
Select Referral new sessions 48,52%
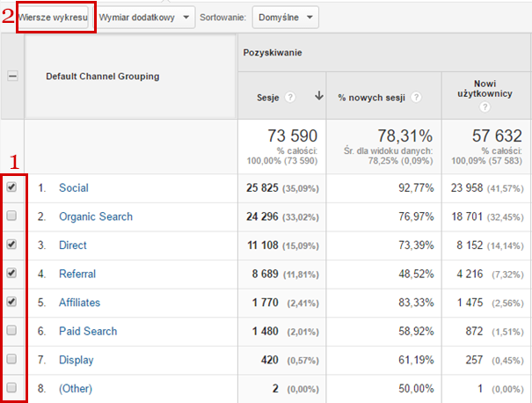(416, 274)
